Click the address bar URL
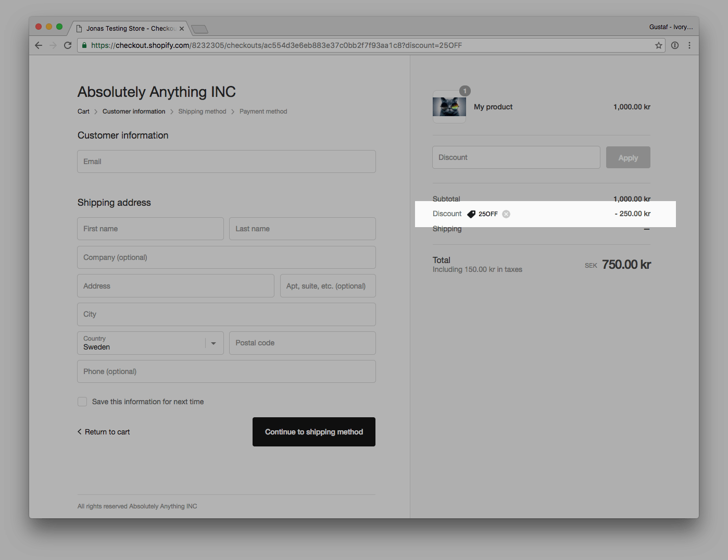 pyautogui.click(x=277, y=45)
